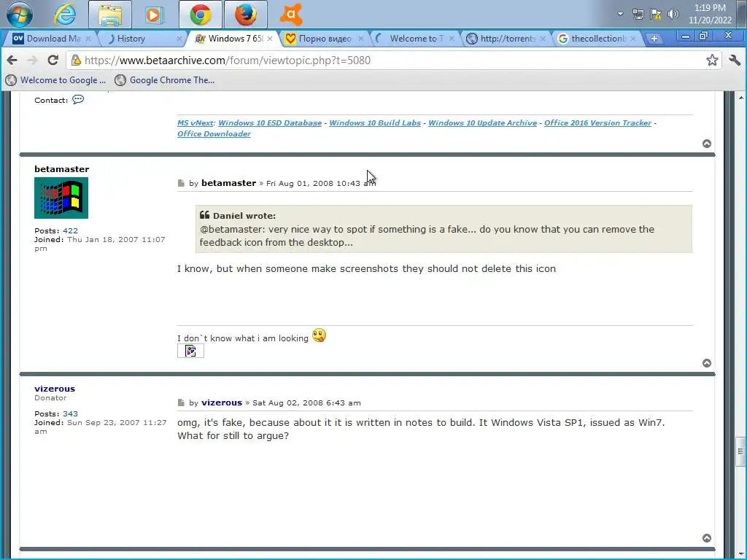Click post icon beside by betamaster

(x=181, y=183)
